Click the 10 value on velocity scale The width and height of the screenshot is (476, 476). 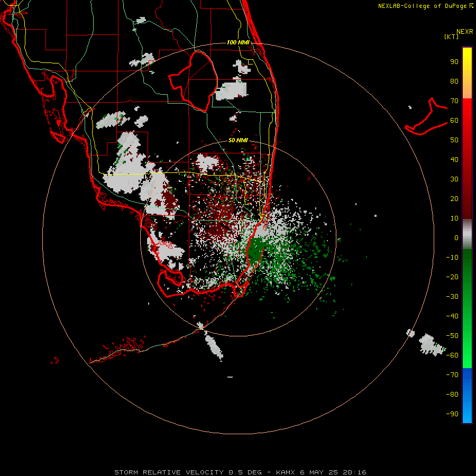click(454, 218)
